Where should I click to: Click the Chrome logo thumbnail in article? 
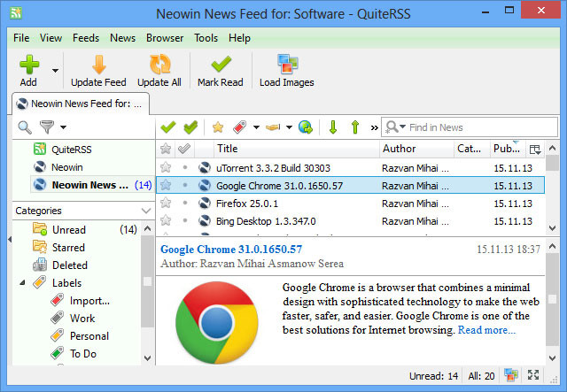point(216,322)
